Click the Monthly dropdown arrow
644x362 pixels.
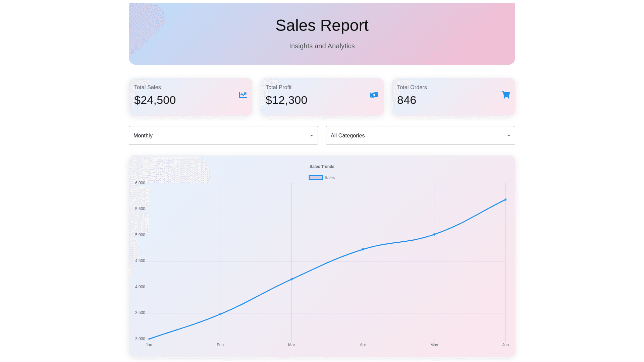point(311,135)
